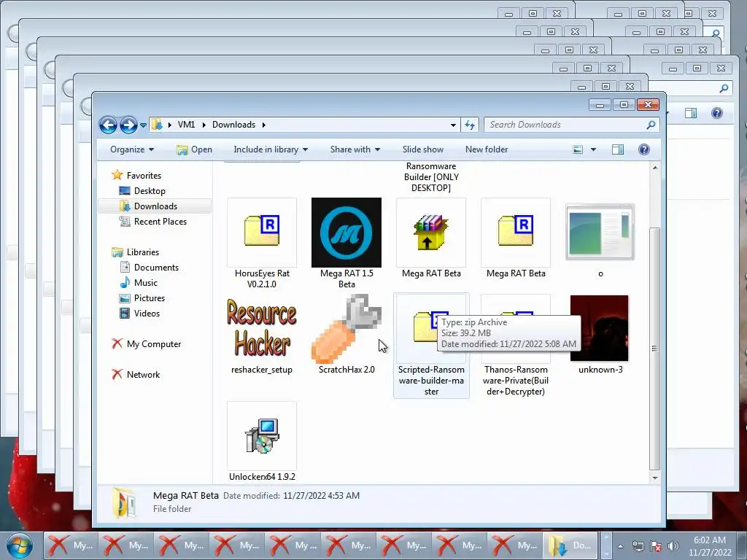Click the details pane folder icon
Viewport: 747px width, 560px height.
(124, 503)
